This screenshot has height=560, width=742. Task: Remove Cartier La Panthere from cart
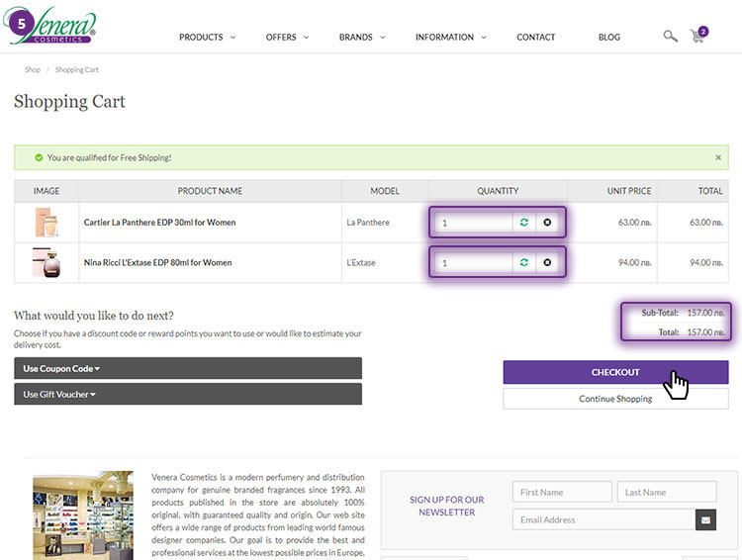(x=547, y=222)
